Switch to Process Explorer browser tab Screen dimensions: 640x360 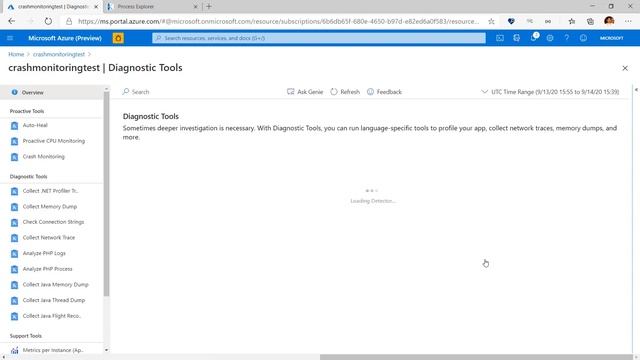(152, 7)
